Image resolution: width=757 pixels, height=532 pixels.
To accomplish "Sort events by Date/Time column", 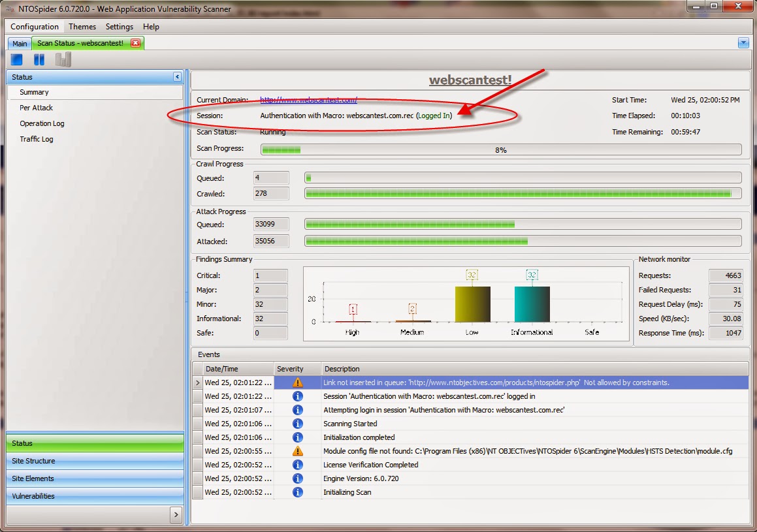I will pyautogui.click(x=238, y=369).
